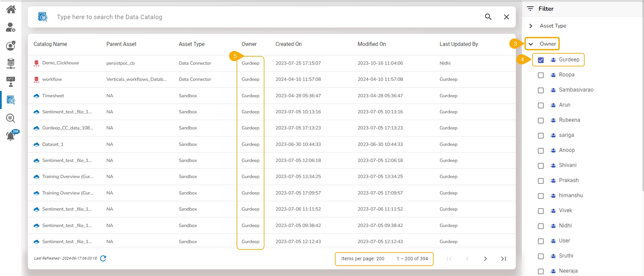The image size is (644, 276).
Task: Jump to last page arrow
Action: tap(503, 259)
